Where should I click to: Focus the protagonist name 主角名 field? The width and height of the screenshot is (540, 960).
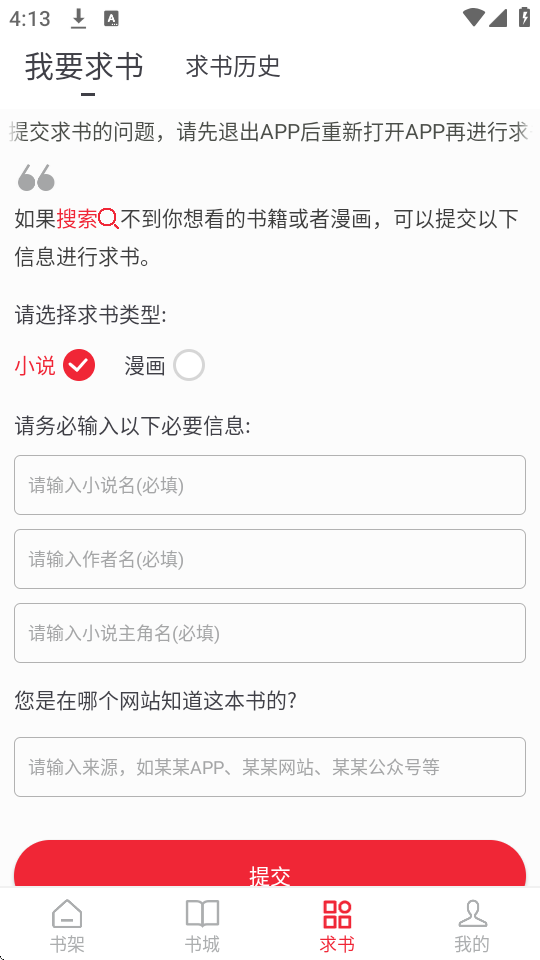(x=270, y=633)
